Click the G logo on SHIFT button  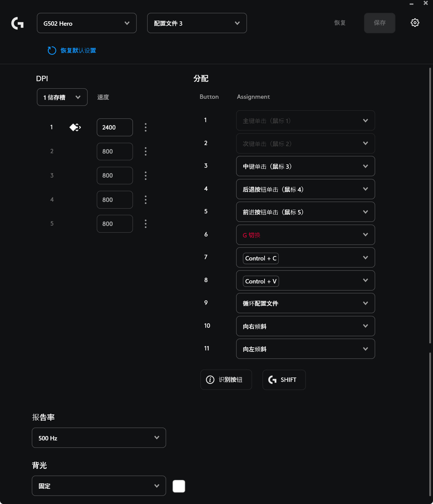coord(272,380)
